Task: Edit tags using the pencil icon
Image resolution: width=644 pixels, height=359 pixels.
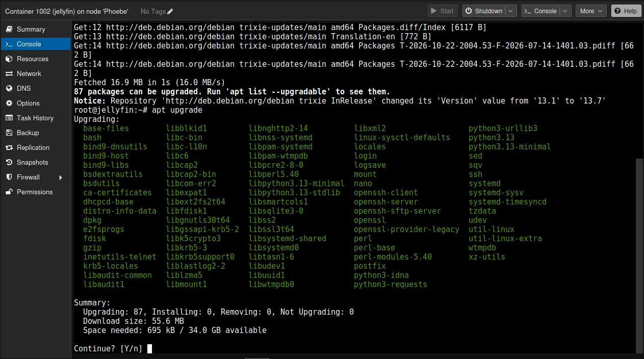Action: coord(170,11)
